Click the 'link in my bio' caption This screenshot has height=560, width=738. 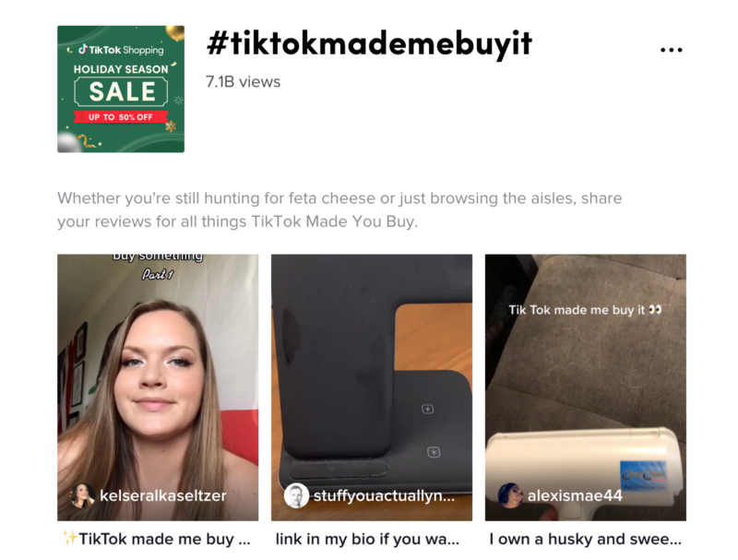point(367,539)
